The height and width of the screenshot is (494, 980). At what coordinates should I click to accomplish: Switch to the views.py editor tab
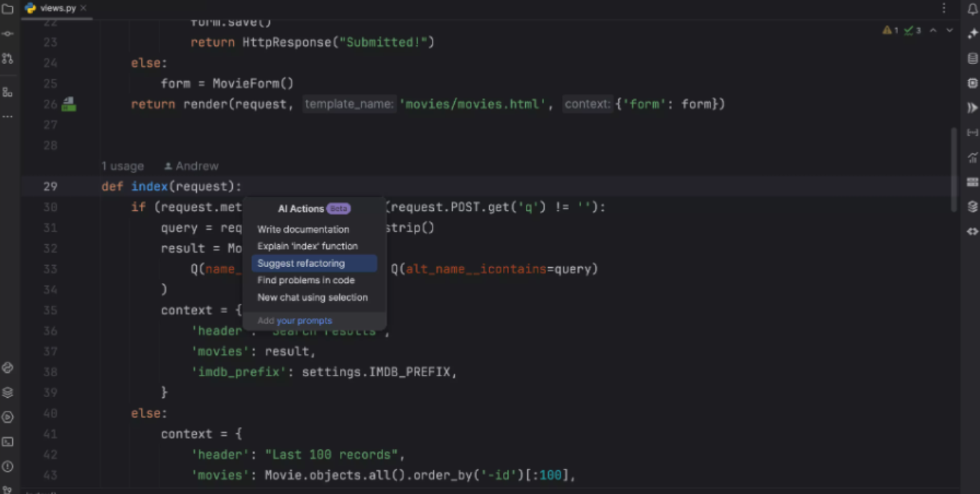pyautogui.click(x=57, y=9)
